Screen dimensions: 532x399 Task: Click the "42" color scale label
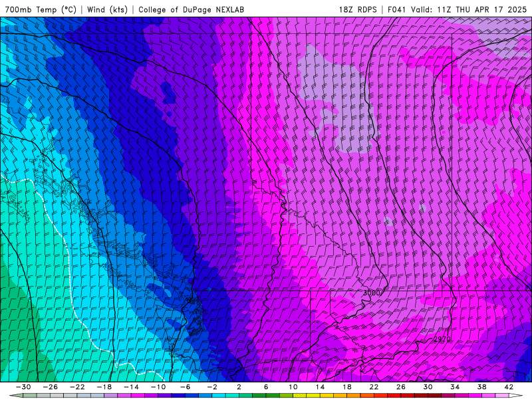click(x=509, y=387)
